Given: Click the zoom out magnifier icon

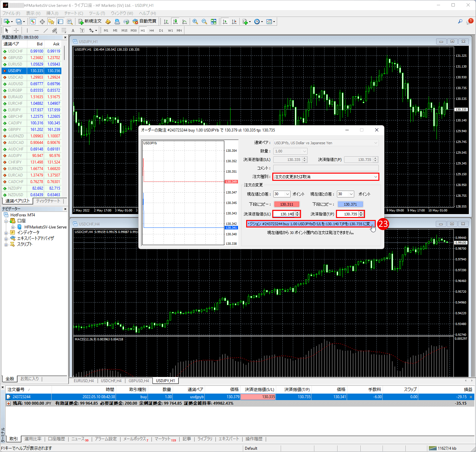Looking at the screenshot, I should (204, 22).
